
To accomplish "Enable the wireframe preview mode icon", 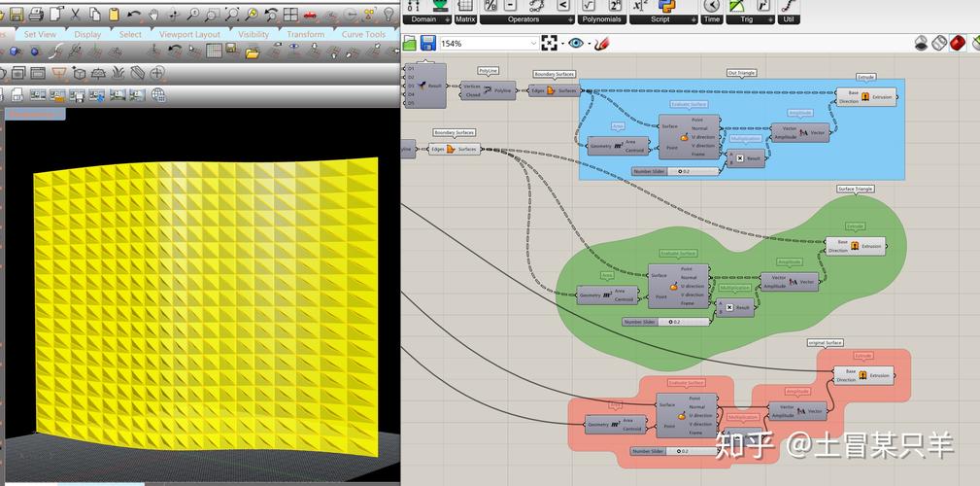I will click(x=939, y=43).
